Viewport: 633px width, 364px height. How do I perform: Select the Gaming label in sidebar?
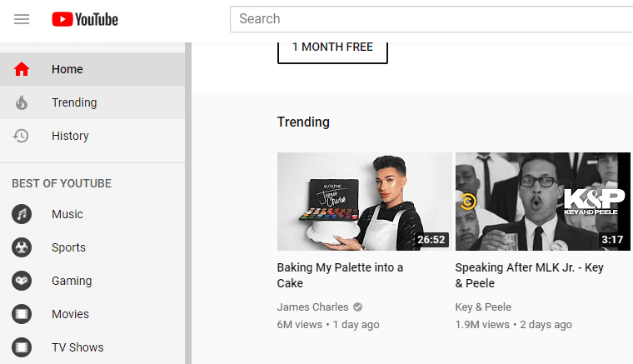[72, 281]
